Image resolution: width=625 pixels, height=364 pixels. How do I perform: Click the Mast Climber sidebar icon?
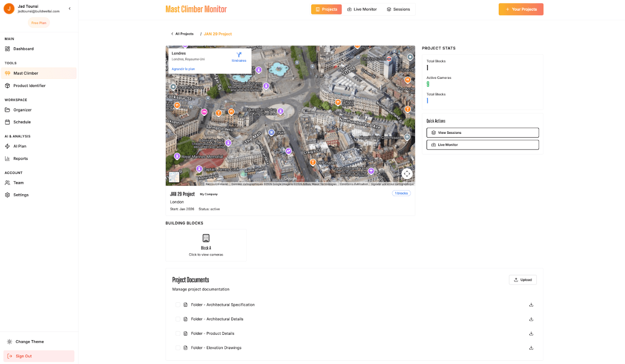pos(8,73)
